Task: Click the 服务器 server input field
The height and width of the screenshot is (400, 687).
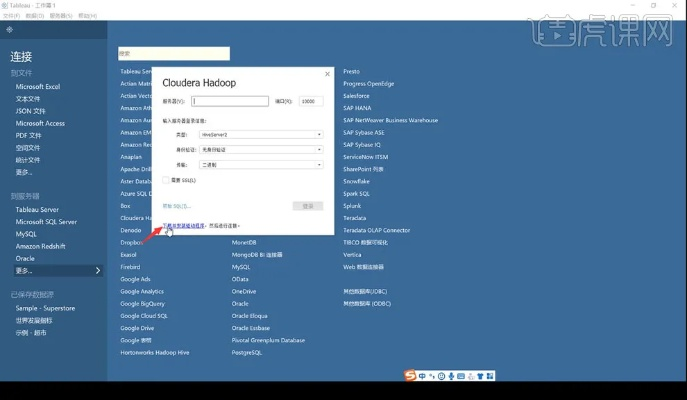Action: click(230, 101)
